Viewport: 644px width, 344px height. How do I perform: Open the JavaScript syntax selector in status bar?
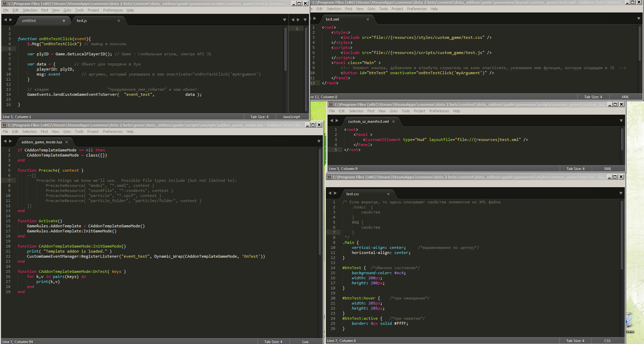pyautogui.click(x=291, y=117)
